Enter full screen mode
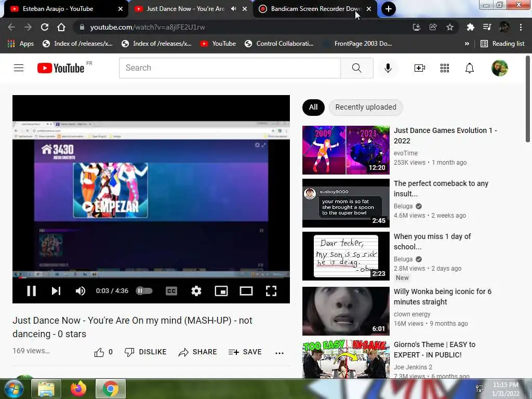Screen dimensions: 532x399 click(x=271, y=291)
